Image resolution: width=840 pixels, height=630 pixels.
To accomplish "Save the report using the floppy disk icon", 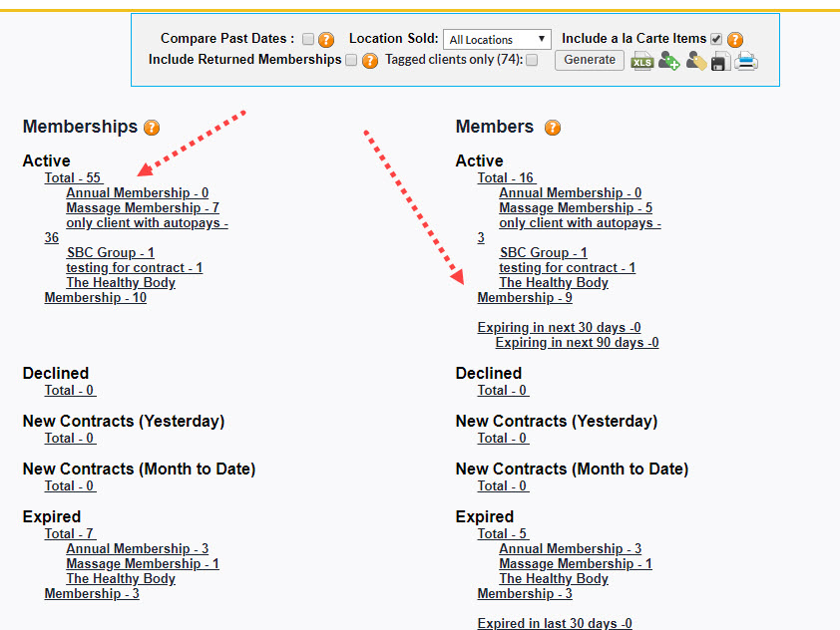I will tap(721, 61).
